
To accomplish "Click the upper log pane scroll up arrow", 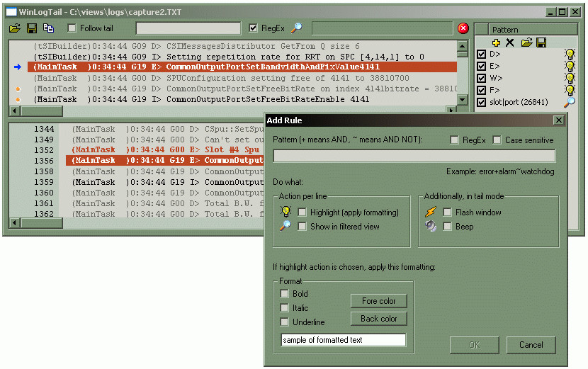I will coord(463,46).
